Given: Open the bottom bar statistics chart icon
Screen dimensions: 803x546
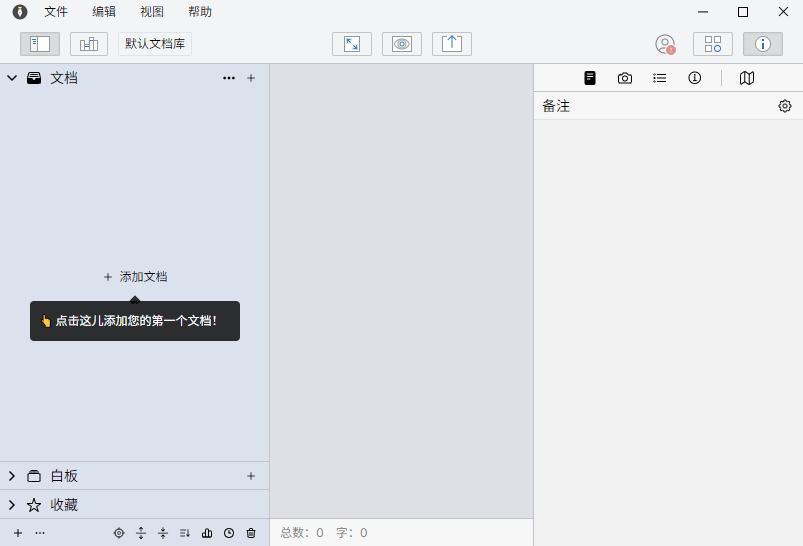Looking at the screenshot, I should point(207,533).
